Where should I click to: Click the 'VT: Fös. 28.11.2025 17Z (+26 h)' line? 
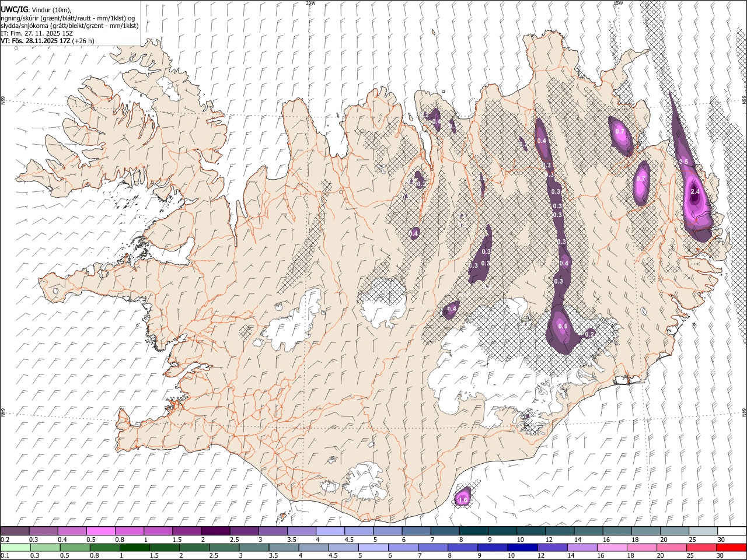pyautogui.click(x=47, y=41)
